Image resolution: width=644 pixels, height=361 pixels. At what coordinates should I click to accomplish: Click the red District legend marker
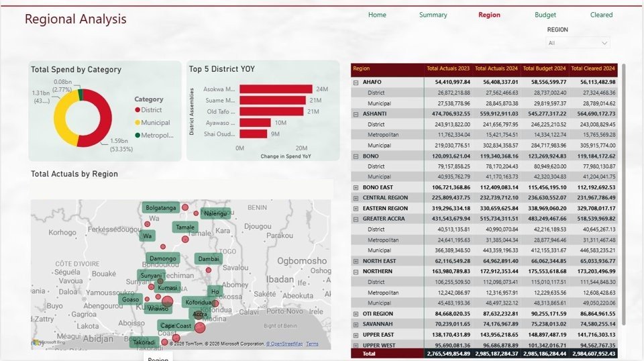138,110
